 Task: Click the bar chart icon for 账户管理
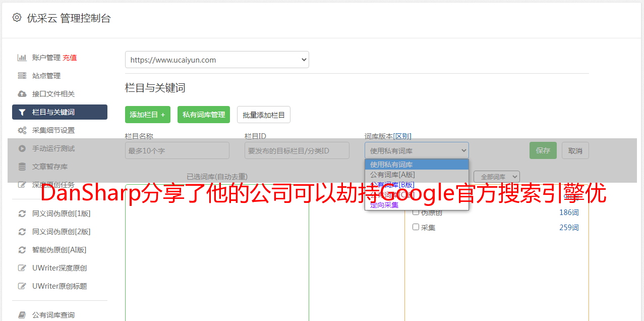[22, 58]
